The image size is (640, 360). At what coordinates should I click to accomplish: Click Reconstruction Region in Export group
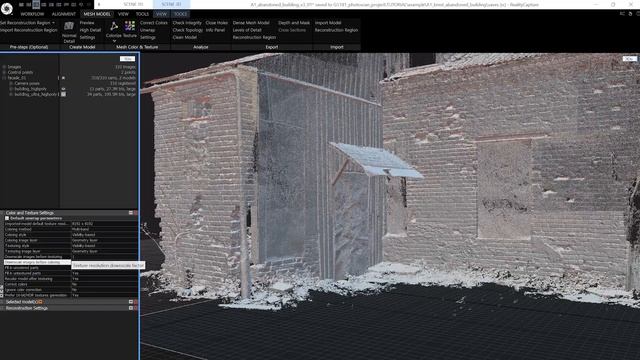click(x=254, y=37)
